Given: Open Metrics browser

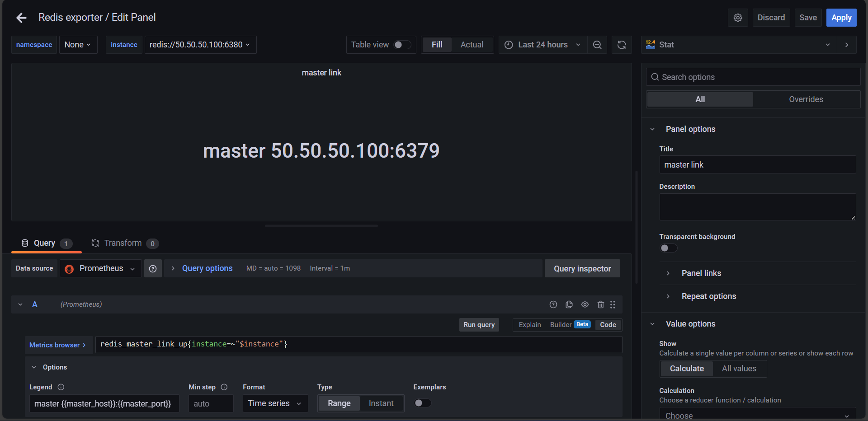Looking at the screenshot, I should pyautogui.click(x=59, y=345).
